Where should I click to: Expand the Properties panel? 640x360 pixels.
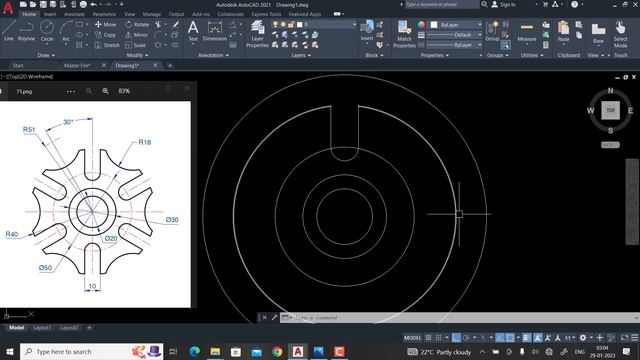435,55
